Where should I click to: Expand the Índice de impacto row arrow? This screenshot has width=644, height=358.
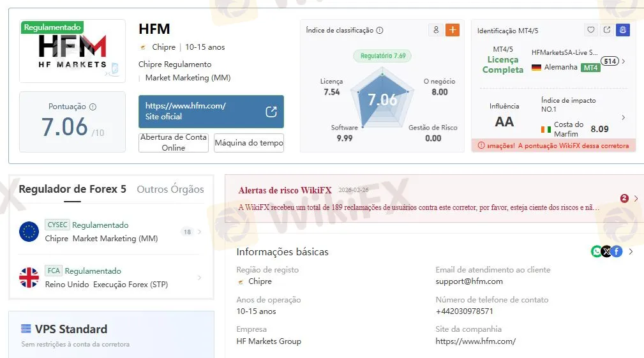[x=624, y=117]
